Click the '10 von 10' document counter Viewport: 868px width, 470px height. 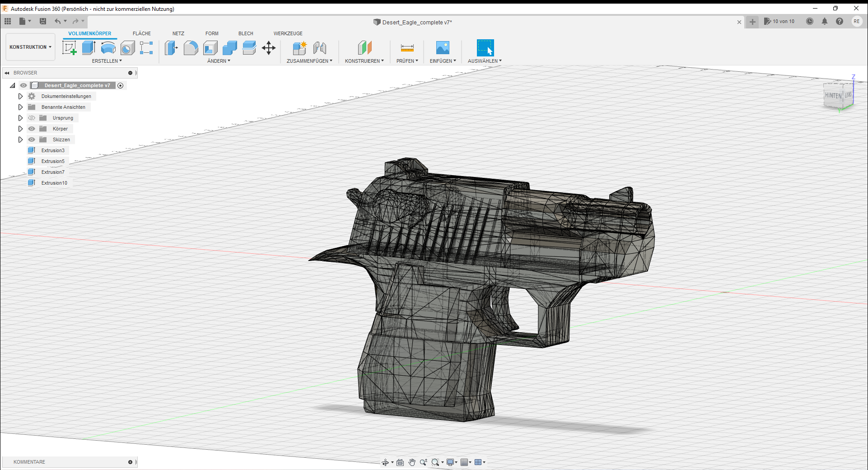pos(779,21)
